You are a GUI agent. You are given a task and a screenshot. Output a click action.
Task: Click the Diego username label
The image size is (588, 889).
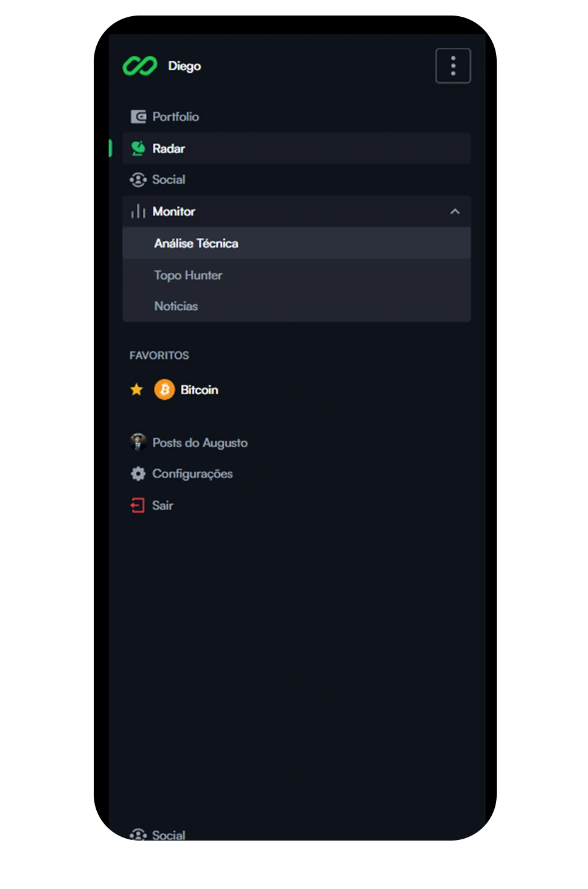[x=184, y=66]
